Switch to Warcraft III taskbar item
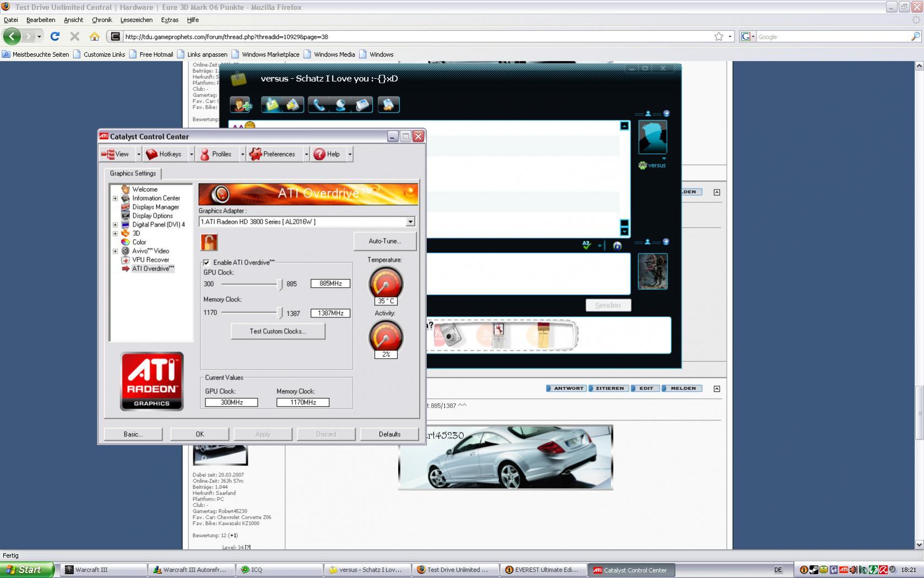924x578 pixels. point(103,570)
